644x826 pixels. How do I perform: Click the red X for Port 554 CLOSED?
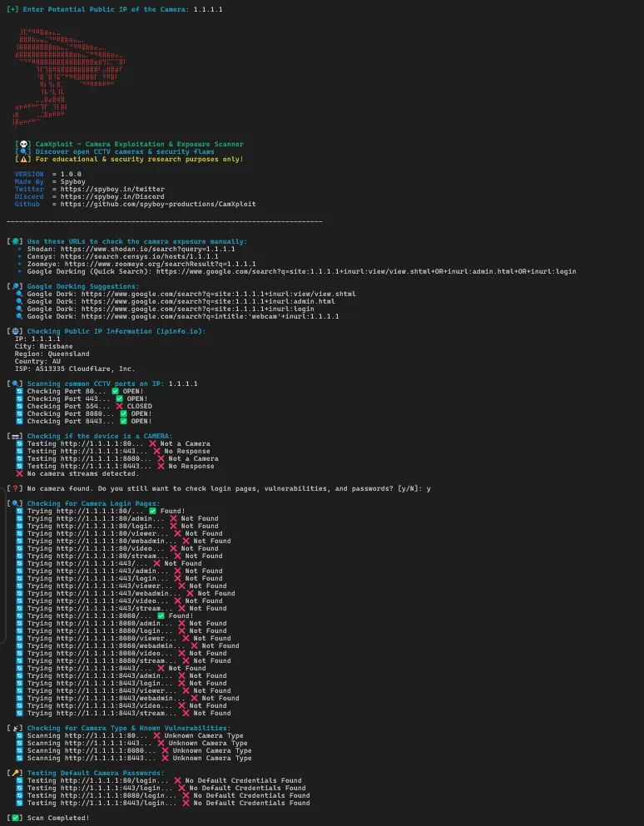[x=119, y=406]
